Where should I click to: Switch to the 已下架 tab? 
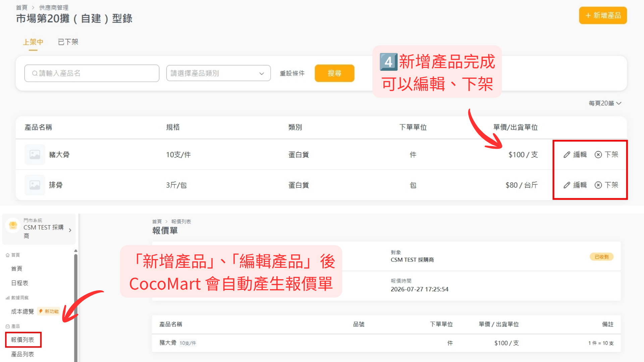68,42
